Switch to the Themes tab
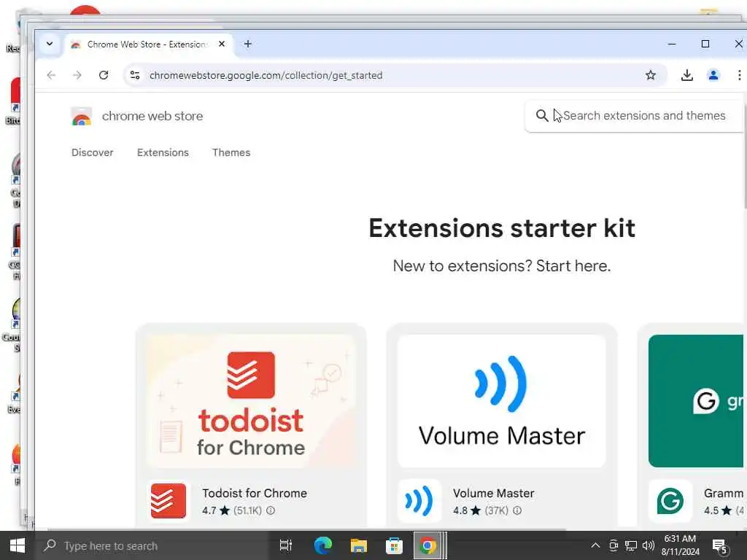Image resolution: width=747 pixels, height=560 pixels. click(x=231, y=152)
